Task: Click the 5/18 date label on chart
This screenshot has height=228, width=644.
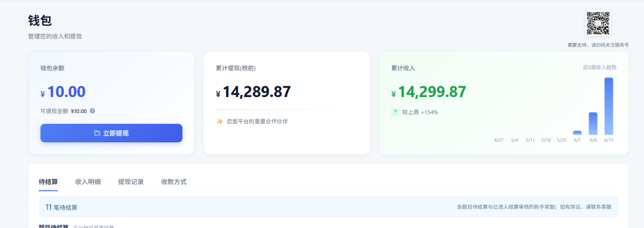Action: pos(546,140)
